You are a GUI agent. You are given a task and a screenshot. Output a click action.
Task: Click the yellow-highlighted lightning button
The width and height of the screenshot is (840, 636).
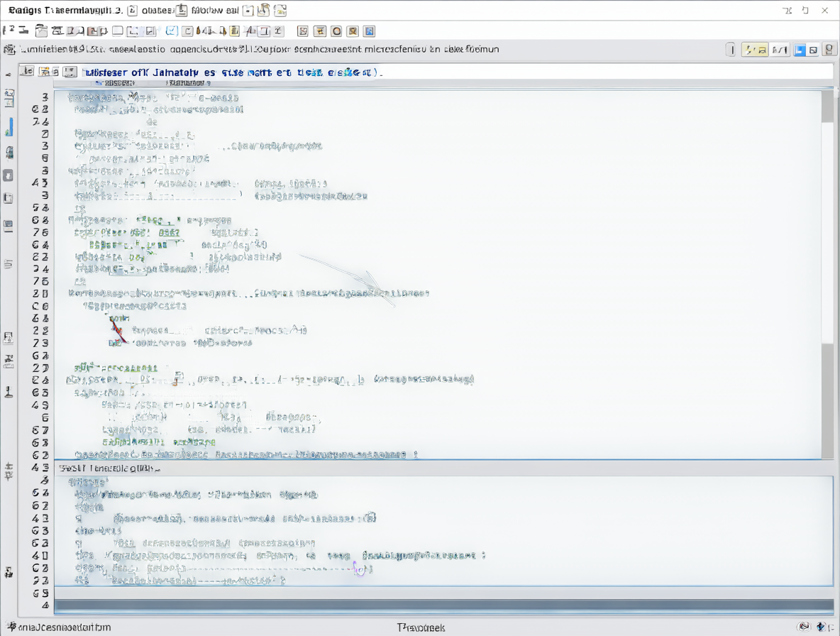[x=755, y=50]
